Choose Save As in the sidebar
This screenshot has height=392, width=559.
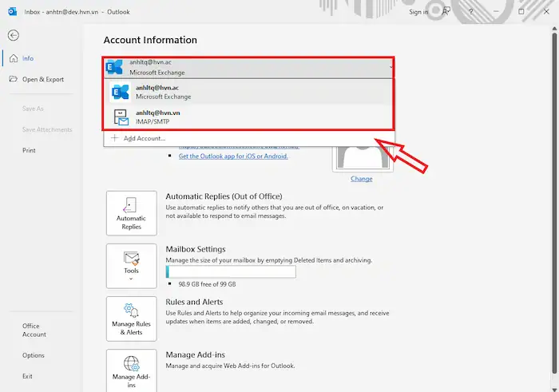(x=33, y=109)
